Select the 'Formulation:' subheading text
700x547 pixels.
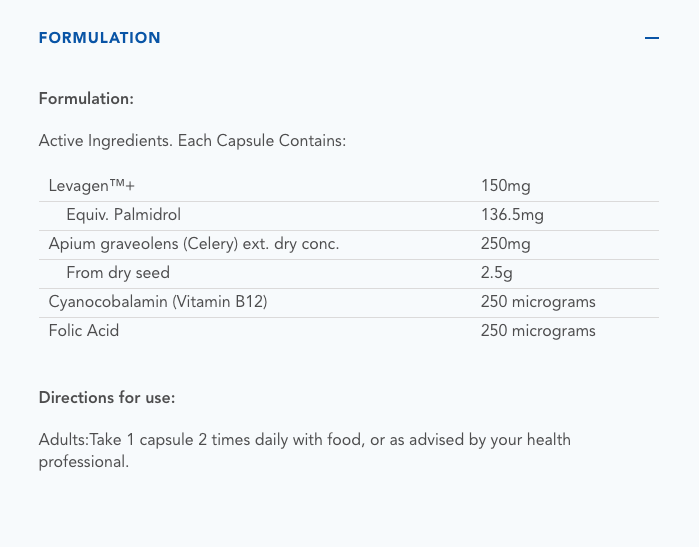(x=86, y=99)
